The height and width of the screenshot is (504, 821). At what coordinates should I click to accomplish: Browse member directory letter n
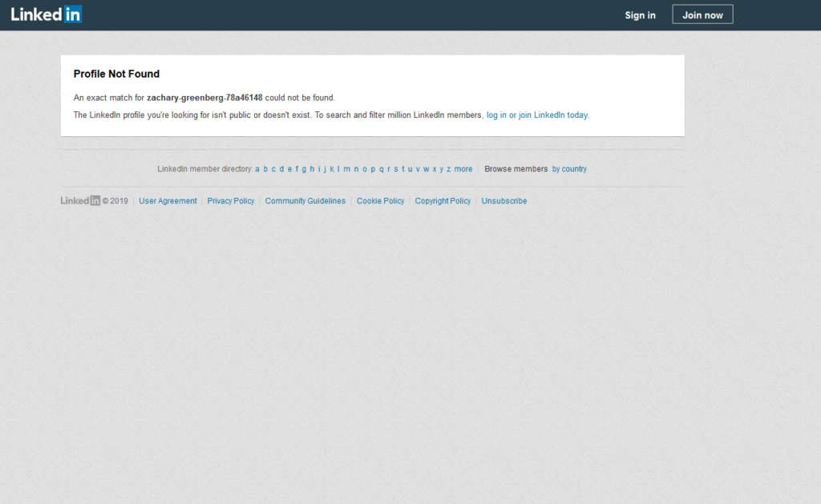[x=356, y=169]
